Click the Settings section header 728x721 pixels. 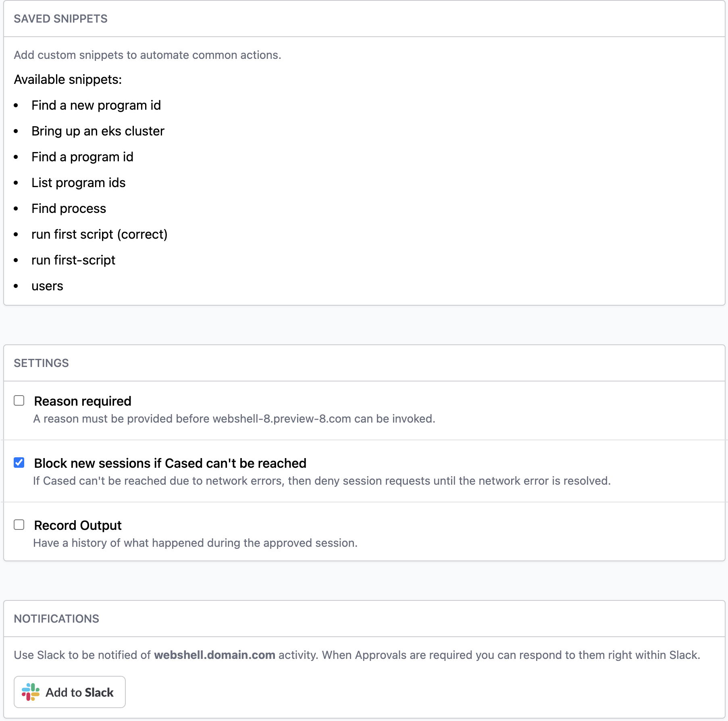coord(42,363)
